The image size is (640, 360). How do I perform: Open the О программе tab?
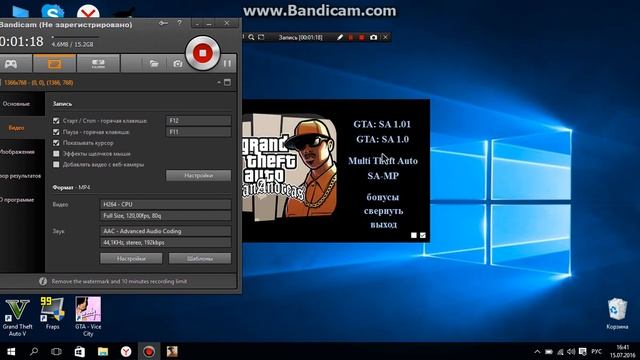tap(17, 200)
